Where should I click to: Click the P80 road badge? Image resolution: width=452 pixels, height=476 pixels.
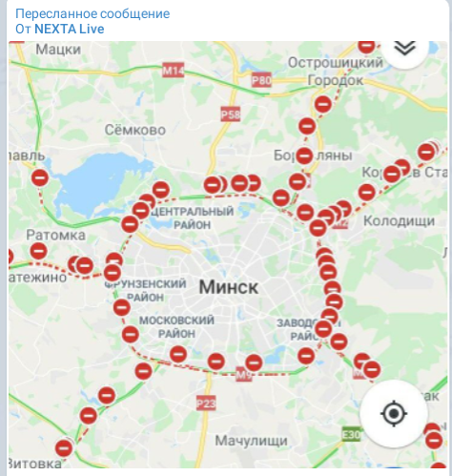[261, 80]
